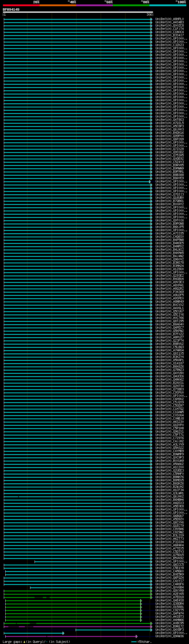Click the Large gaps legend text
Screen dimensions: 189x644
(x=36, y=642)
